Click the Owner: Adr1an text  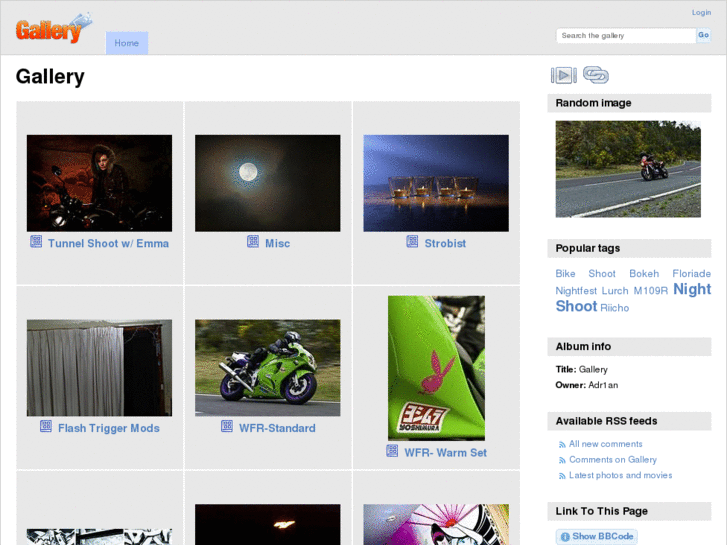click(x=587, y=385)
